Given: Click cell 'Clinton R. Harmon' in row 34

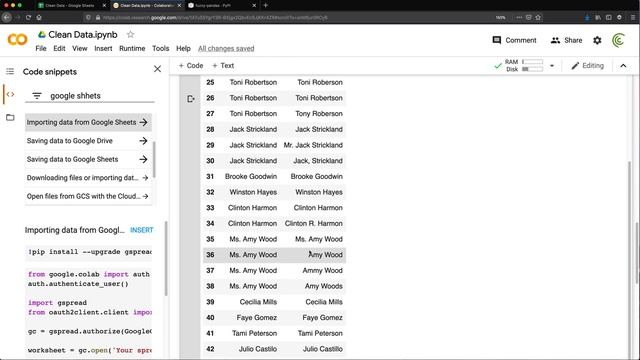Looking at the screenshot, I should [x=313, y=223].
